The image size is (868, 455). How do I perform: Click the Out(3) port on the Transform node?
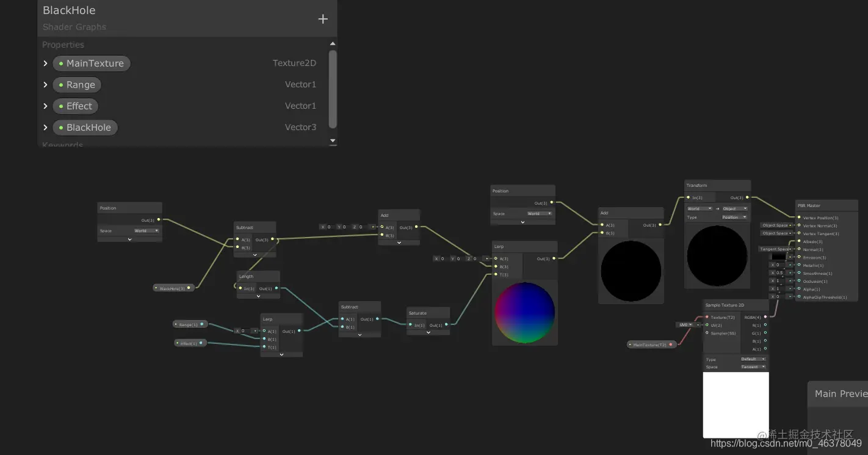[x=747, y=197]
